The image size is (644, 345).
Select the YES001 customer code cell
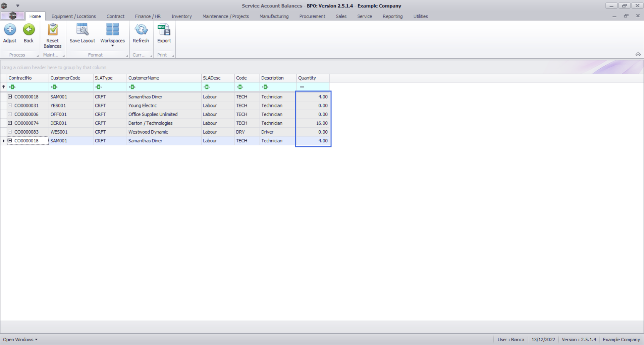(71, 106)
